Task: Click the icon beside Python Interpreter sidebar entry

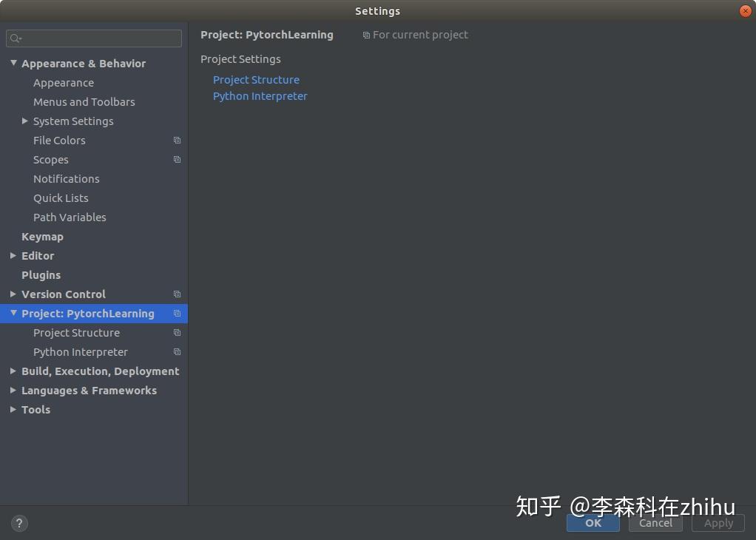Action: point(177,351)
